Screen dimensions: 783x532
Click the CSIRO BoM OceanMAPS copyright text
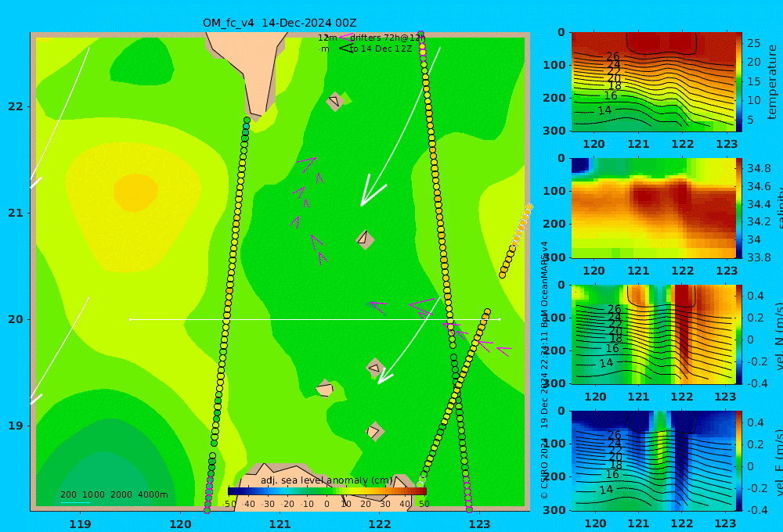coord(544,370)
